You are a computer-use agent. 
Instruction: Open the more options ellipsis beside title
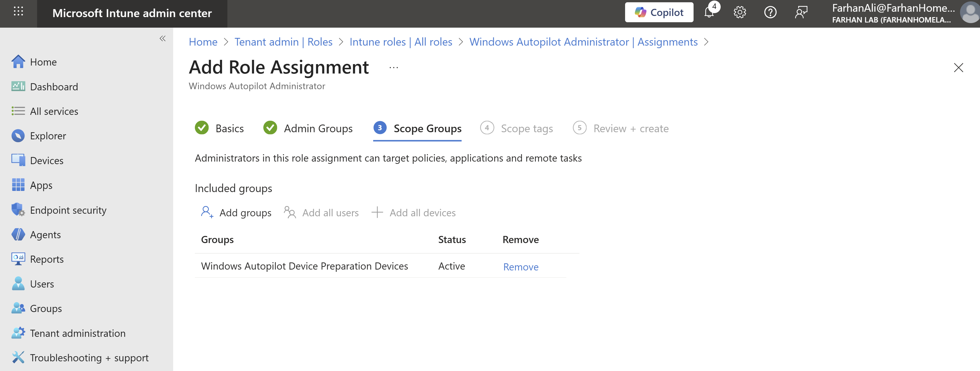click(393, 68)
